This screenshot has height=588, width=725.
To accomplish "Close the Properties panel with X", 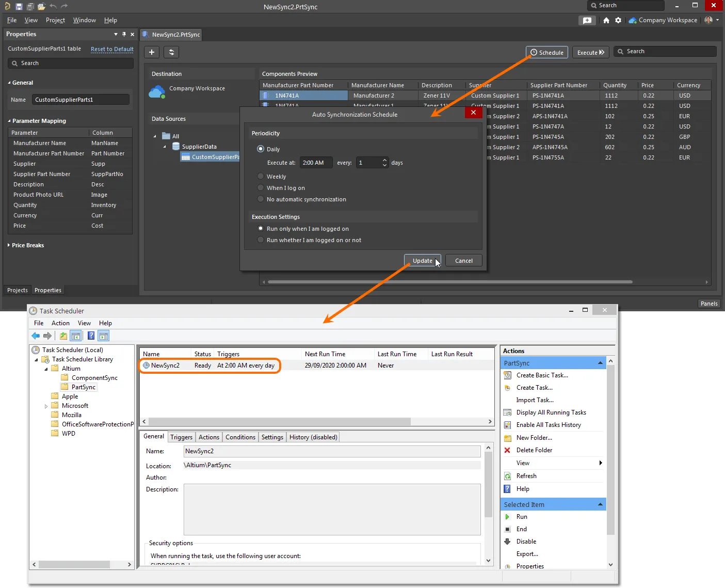I will click(x=133, y=34).
